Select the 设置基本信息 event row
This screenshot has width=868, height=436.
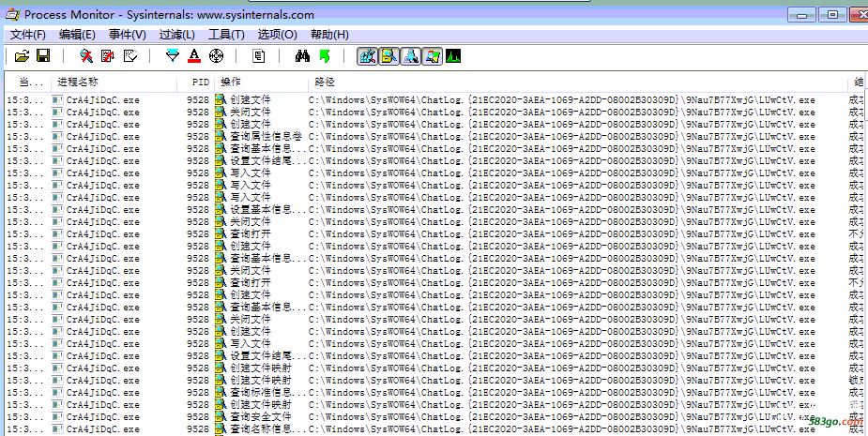434,210
